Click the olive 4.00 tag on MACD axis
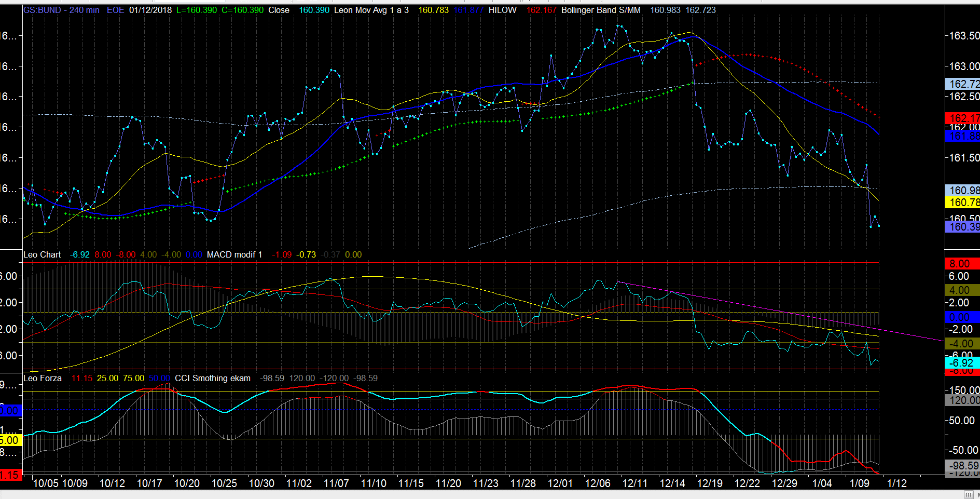This screenshot has height=499, width=980. 962,290
